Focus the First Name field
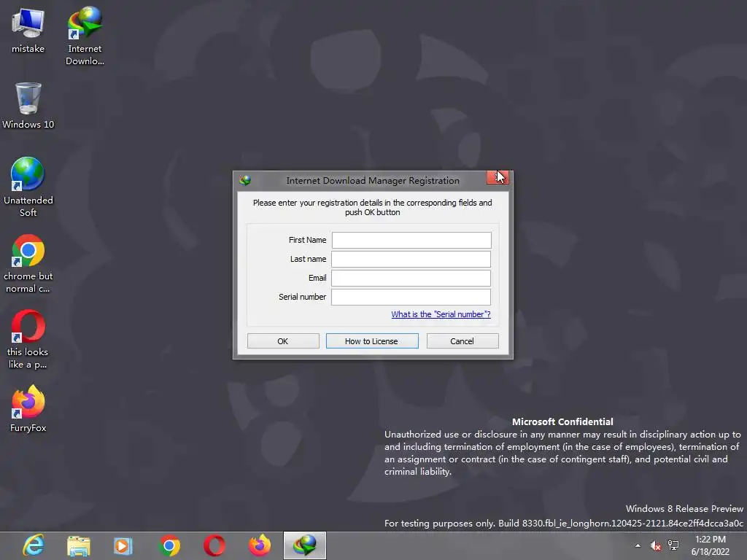The height and width of the screenshot is (560, 747). pyautogui.click(x=411, y=240)
